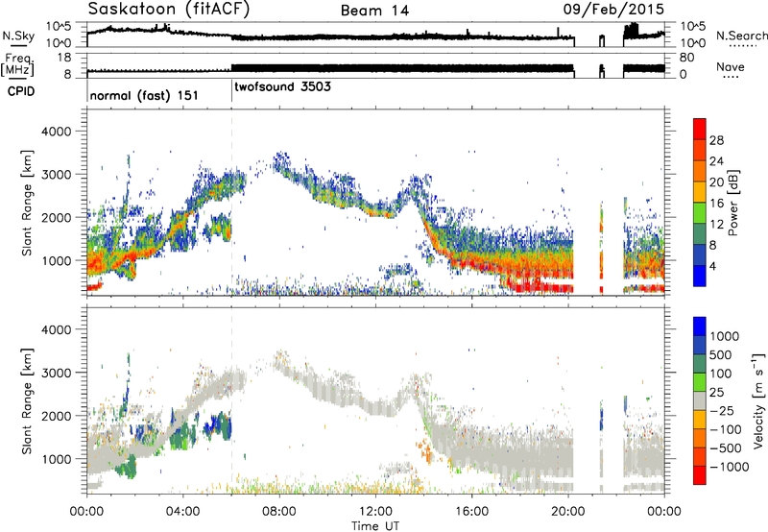The height and width of the screenshot is (532, 768).
Task: Click the 'N.Search' legend label
Action: (x=741, y=36)
